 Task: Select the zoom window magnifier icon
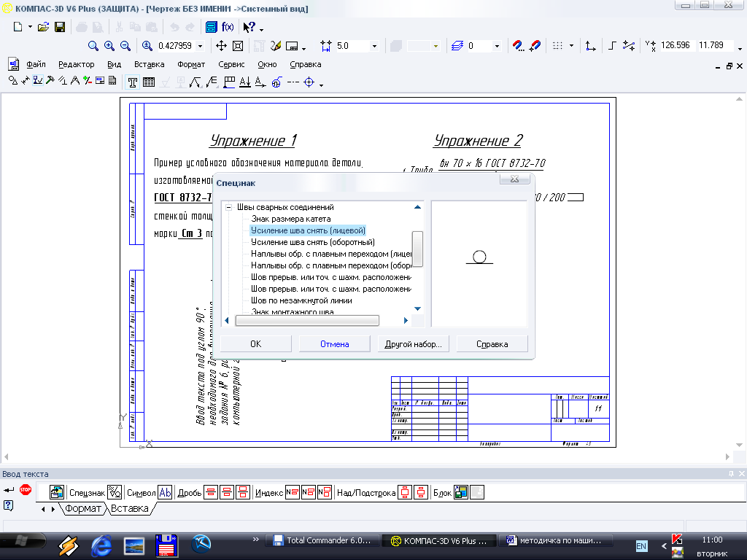point(93,46)
